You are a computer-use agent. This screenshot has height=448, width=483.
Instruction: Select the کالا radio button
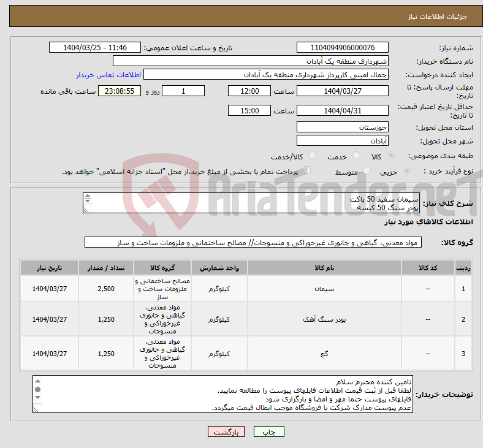point(390,156)
